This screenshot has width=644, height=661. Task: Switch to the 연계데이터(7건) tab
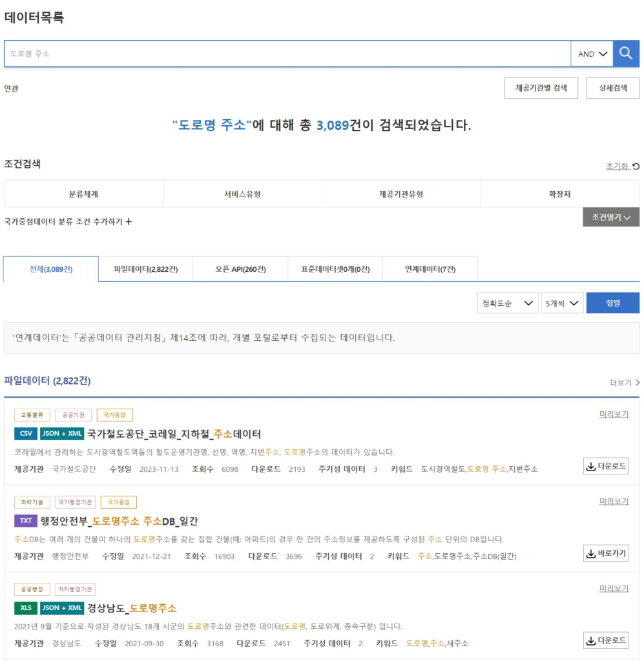(x=430, y=269)
